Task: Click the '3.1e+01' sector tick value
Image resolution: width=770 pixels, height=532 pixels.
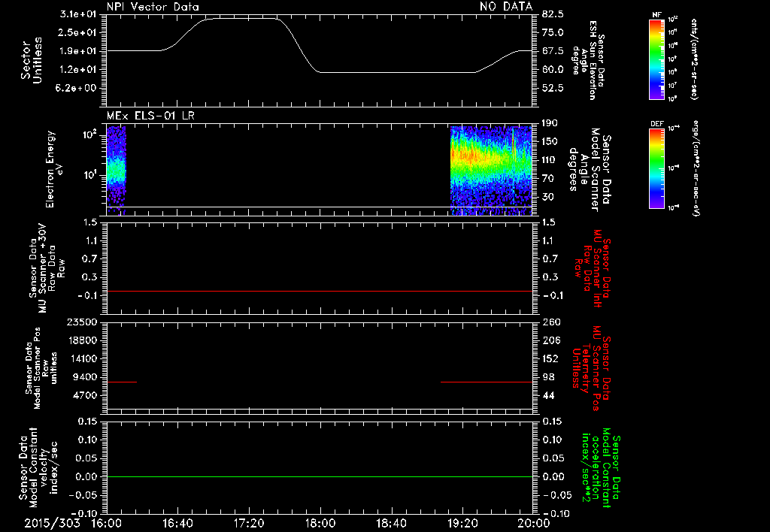Action: 78,14
